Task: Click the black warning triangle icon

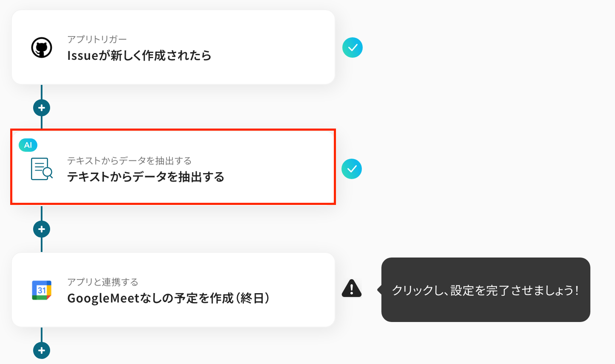Action: pyautogui.click(x=352, y=288)
